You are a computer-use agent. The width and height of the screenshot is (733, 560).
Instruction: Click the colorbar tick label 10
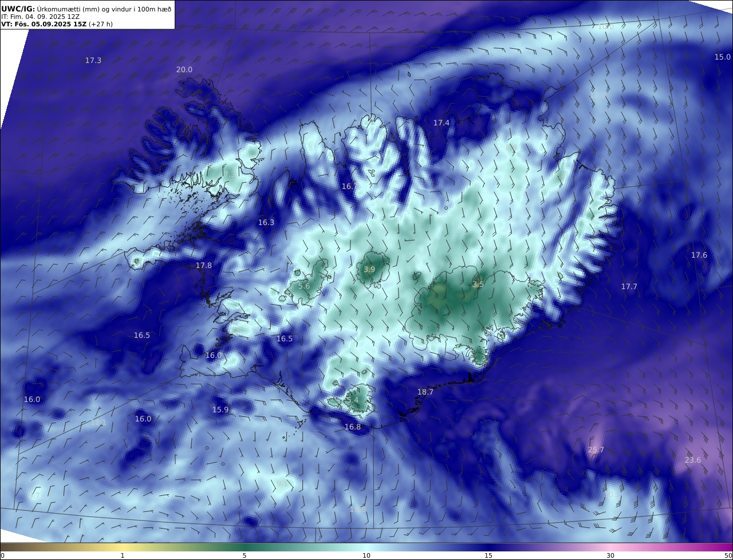(x=366, y=555)
